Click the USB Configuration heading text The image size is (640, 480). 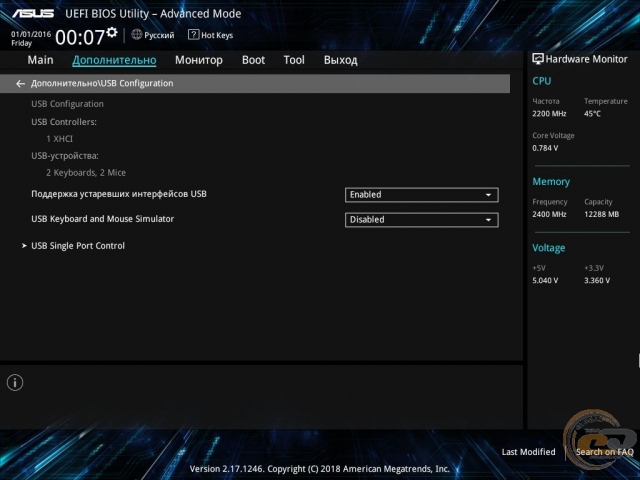click(x=67, y=104)
